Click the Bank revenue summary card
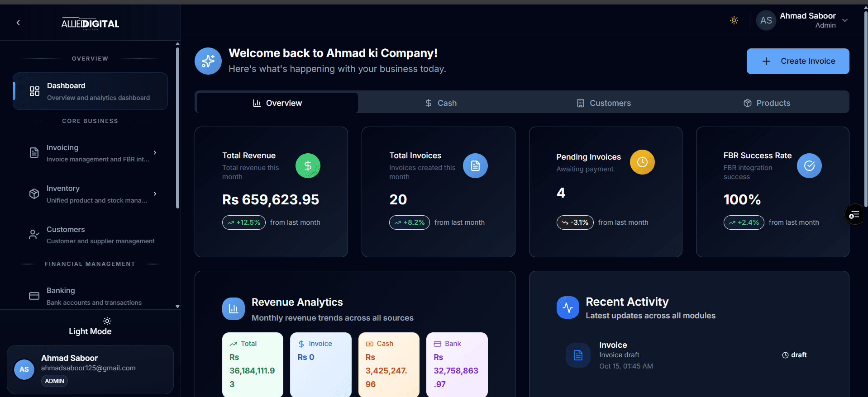 (x=457, y=364)
